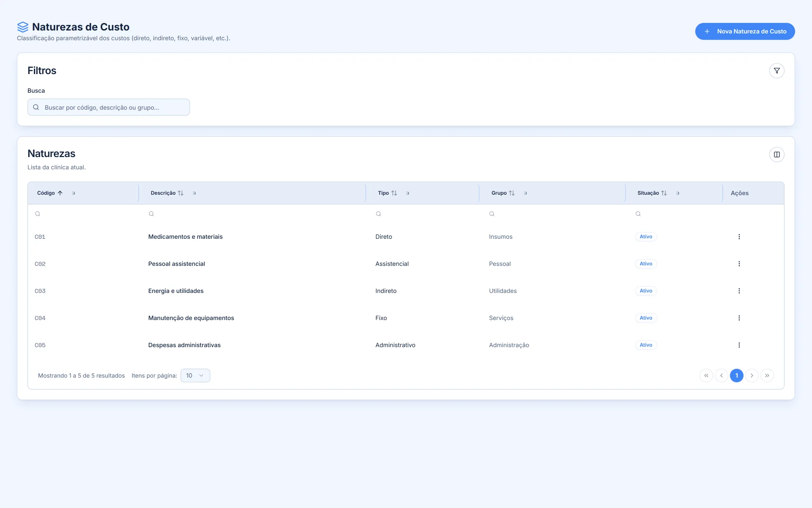The width and height of the screenshot is (812, 508).
Task: Click the Manutenção de equipamentos cell
Action: click(191, 318)
